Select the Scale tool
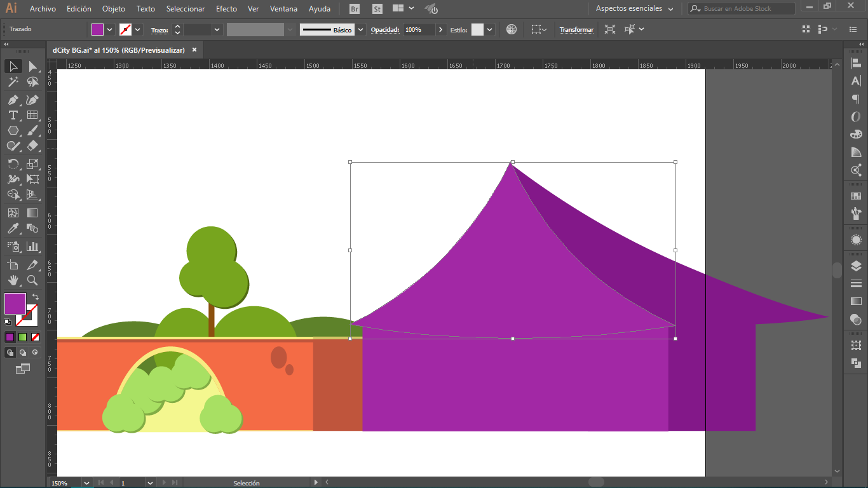The height and width of the screenshot is (488, 868). 32,164
